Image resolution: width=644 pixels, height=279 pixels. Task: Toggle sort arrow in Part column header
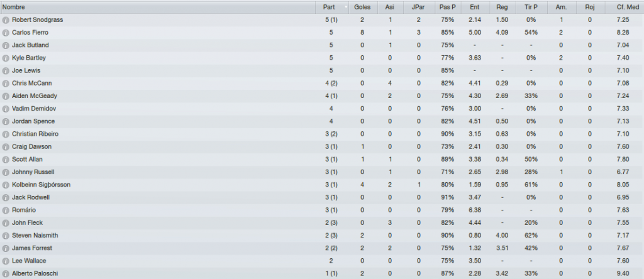click(x=346, y=7)
